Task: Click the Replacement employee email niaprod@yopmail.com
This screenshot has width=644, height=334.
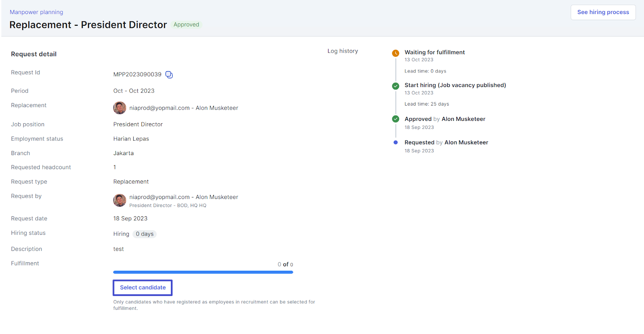Action: pyautogui.click(x=159, y=108)
